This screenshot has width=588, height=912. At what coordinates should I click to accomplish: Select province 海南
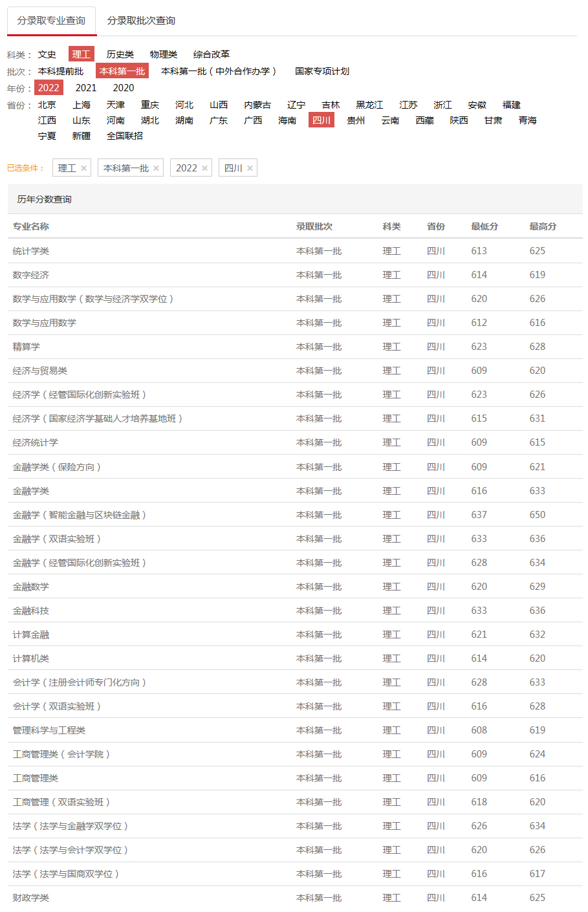coord(287,120)
